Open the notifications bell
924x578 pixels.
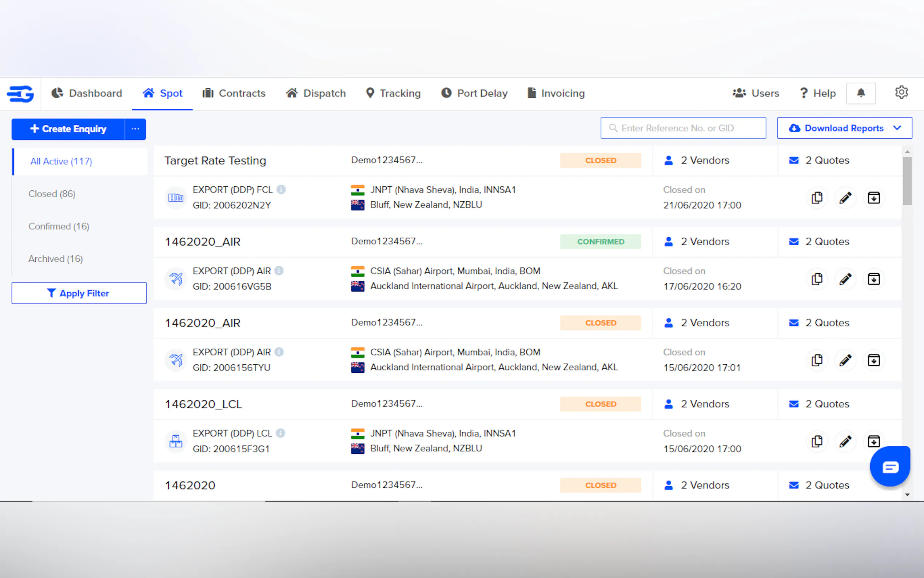861,93
